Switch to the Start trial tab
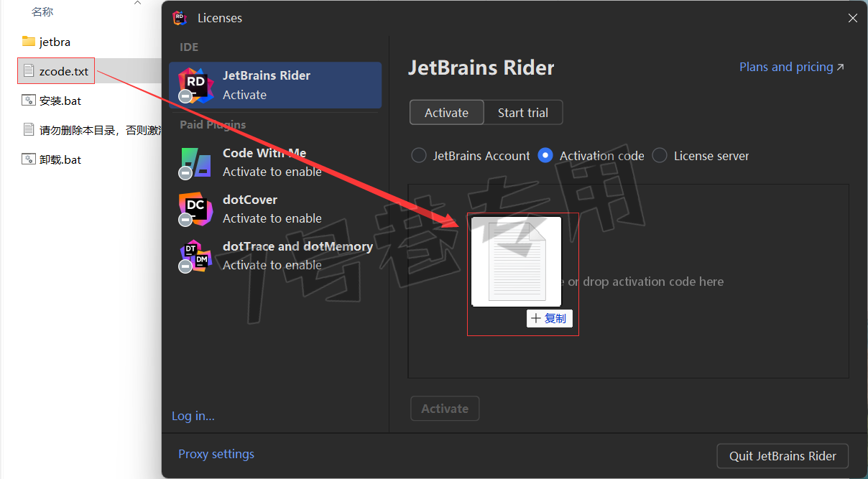 [x=523, y=112]
